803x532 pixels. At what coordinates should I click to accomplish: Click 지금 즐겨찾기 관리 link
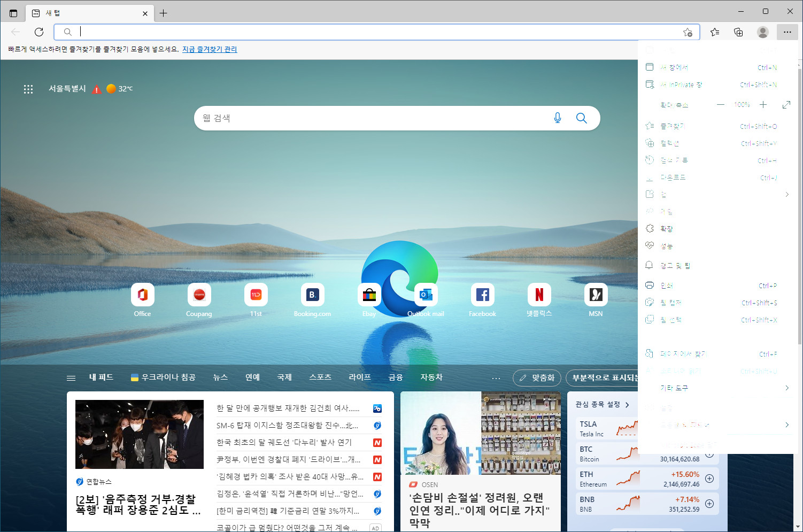[x=210, y=49]
